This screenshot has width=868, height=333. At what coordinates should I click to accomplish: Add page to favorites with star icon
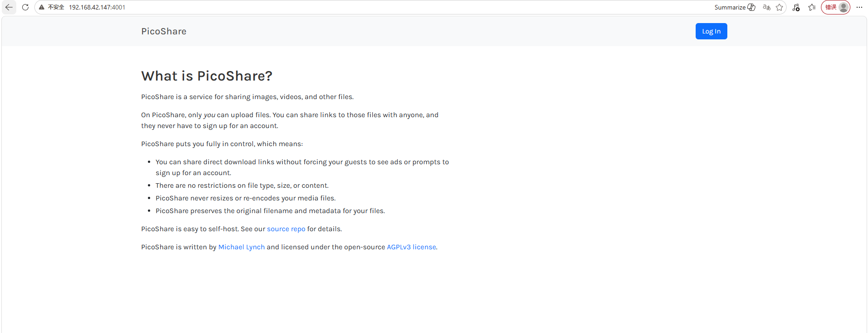[x=779, y=7]
